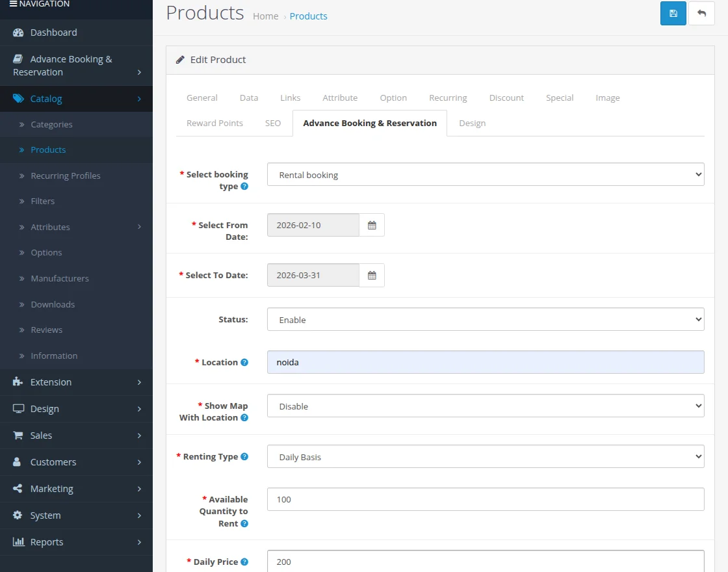Open calendar picker for Select From Date
This screenshot has height=572, width=728.
point(372,225)
